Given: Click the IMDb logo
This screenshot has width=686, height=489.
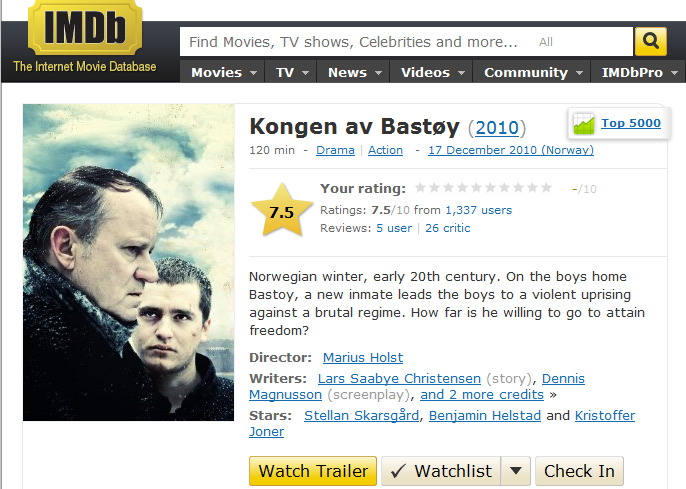Looking at the screenshot, I should coord(85,28).
